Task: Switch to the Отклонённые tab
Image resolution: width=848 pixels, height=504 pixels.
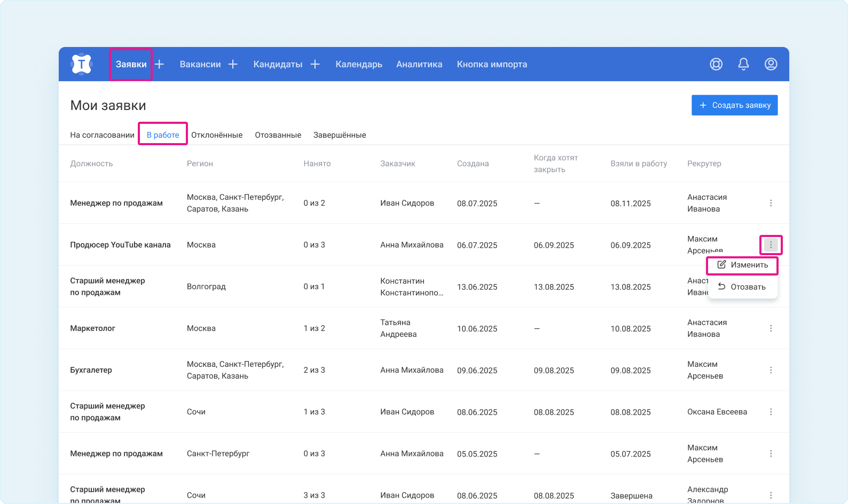Action: [x=217, y=135]
